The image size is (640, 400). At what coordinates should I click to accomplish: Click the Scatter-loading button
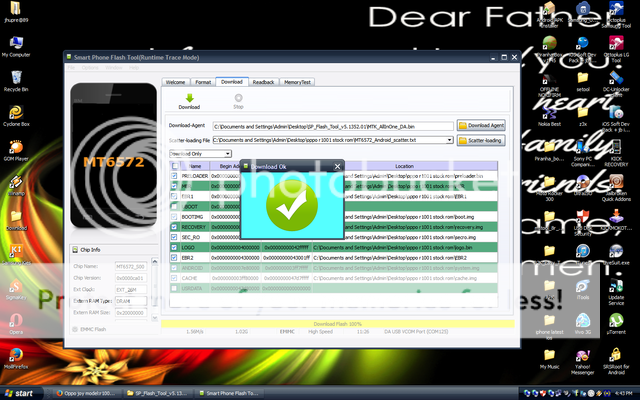(481, 140)
